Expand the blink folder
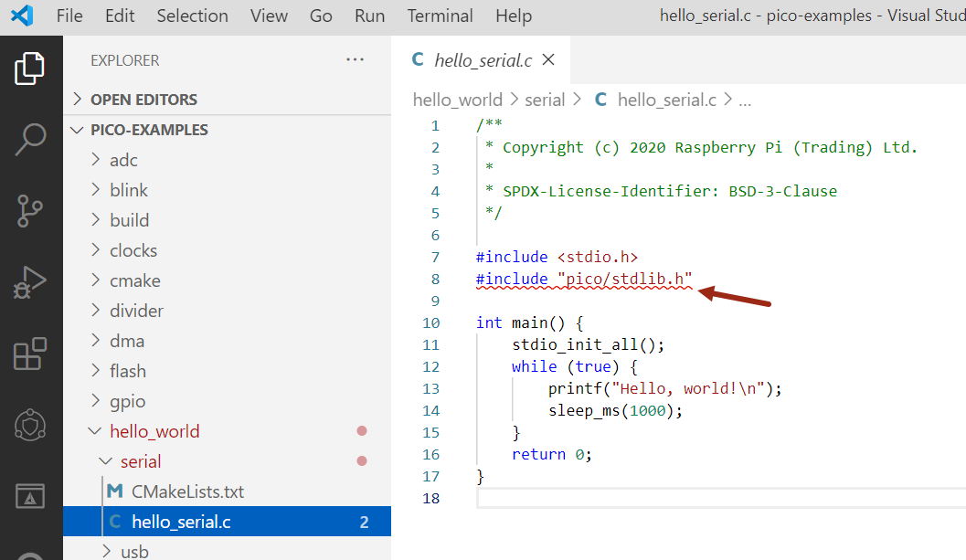The width and height of the screenshot is (966, 560). pyautogui.click(x=128, y=190)
